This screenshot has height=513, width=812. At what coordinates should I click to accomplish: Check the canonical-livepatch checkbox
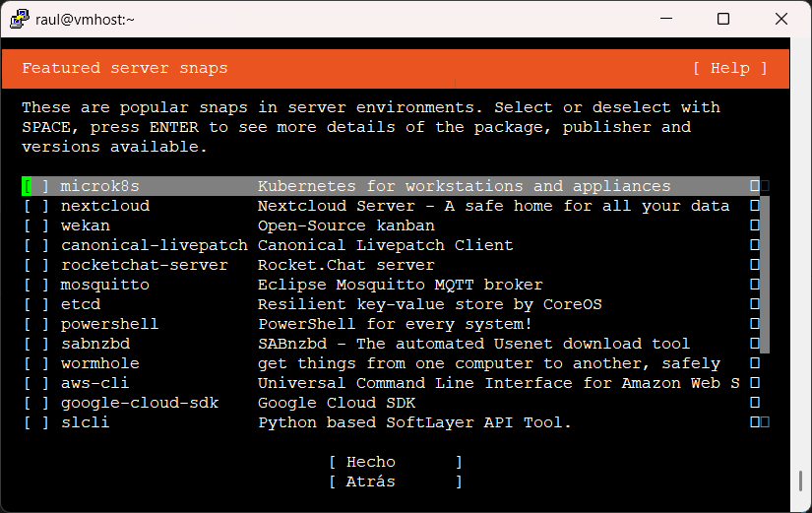tap(36, 245)
